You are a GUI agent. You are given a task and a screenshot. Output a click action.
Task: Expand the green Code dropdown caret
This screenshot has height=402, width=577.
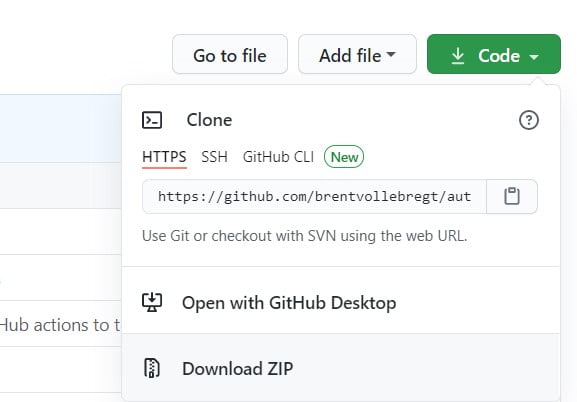tap(534, 57)
